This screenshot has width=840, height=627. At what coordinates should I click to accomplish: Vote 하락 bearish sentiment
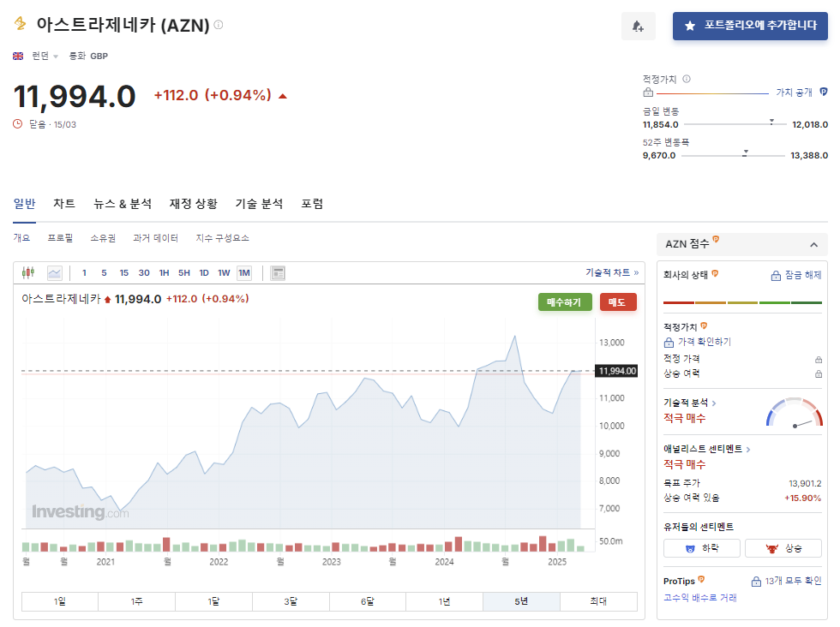pos(702,548)
